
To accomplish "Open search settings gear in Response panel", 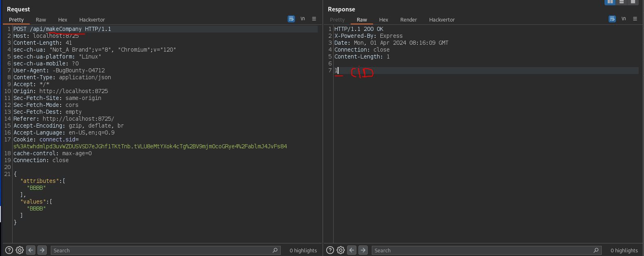I will point(341,250).
